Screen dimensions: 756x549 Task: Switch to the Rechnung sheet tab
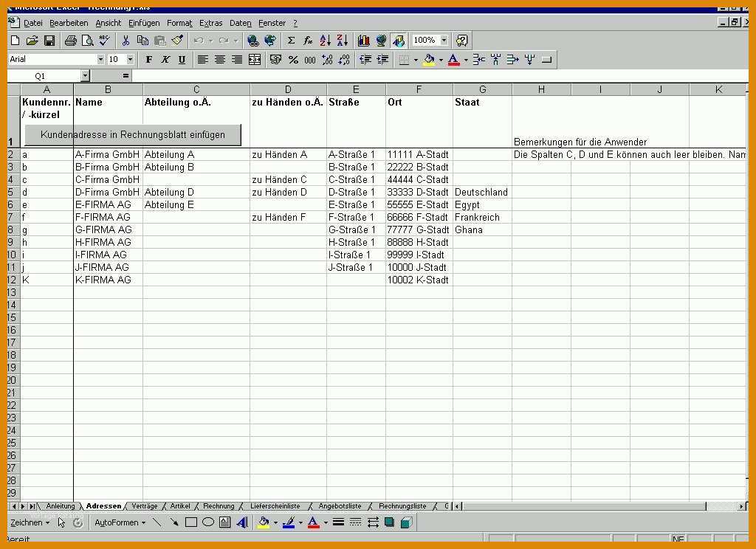(x=219, y=506)
